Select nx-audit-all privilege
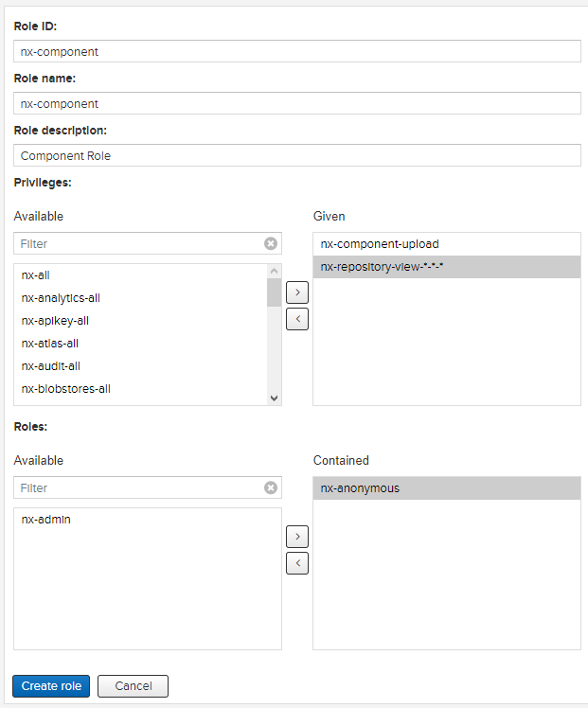 coord(140,366)
